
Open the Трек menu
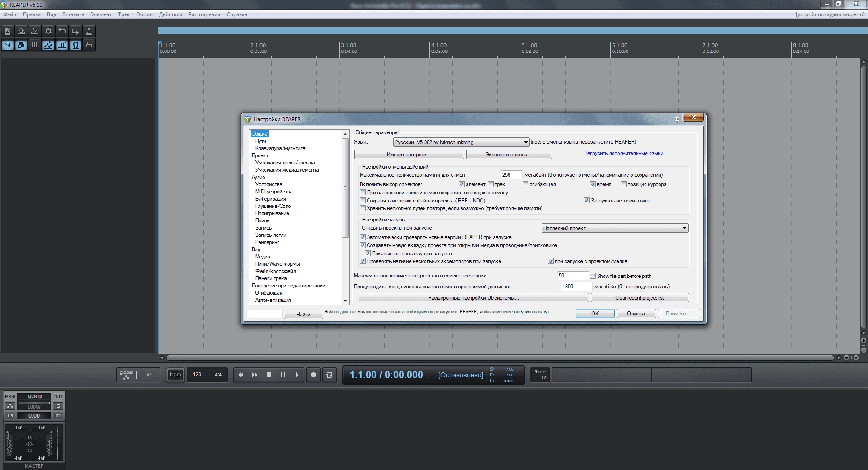click(x=124, y=14)
